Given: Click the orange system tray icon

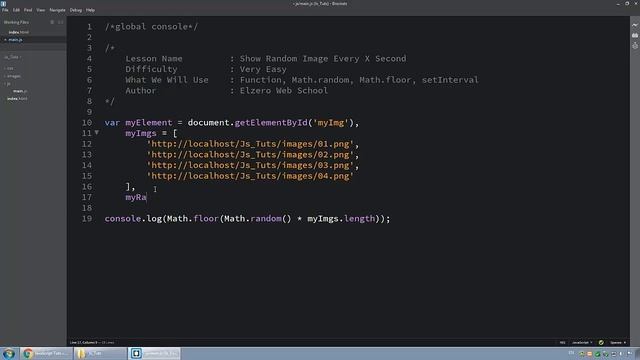Looking at the screenshot, I should click(589, 354).
